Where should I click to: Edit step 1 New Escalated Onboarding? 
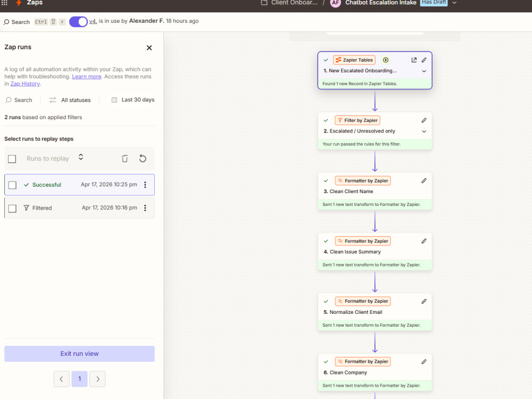424,60
